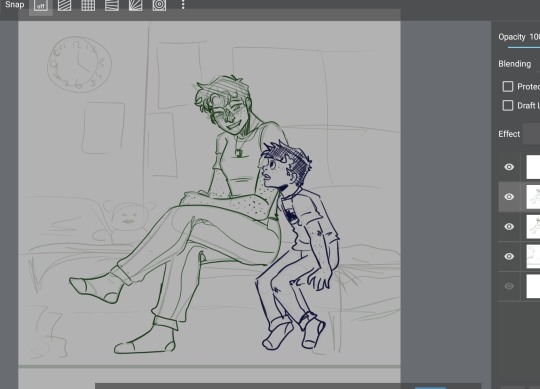Select the vanishing point snap guide
This screenshot has height=389, width=540.
point(112,5)
